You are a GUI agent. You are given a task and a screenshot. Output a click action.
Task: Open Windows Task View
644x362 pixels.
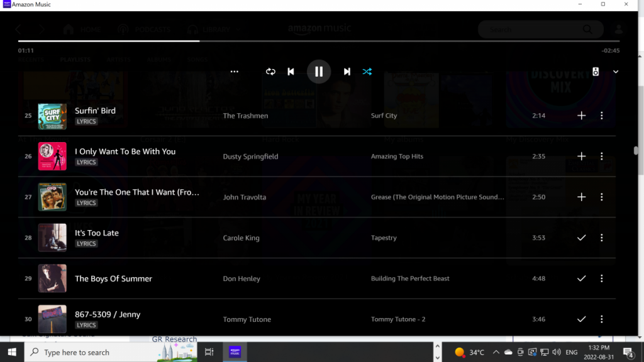point(209,352)
